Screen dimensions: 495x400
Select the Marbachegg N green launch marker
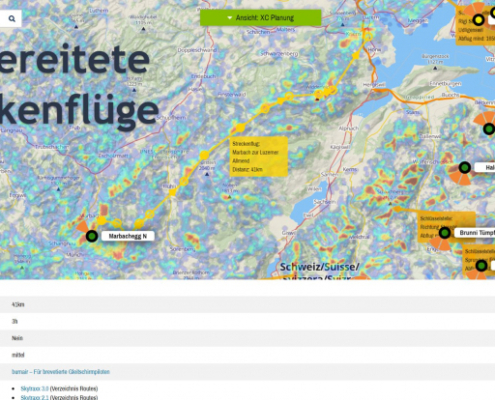pyautogui.click(x=92, y=236)
